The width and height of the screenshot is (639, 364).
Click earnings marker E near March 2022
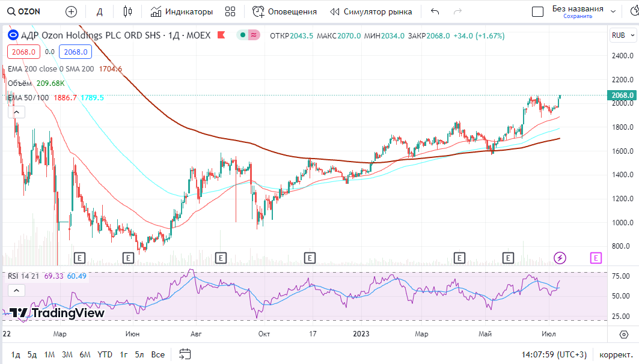(x=79, y=258)
